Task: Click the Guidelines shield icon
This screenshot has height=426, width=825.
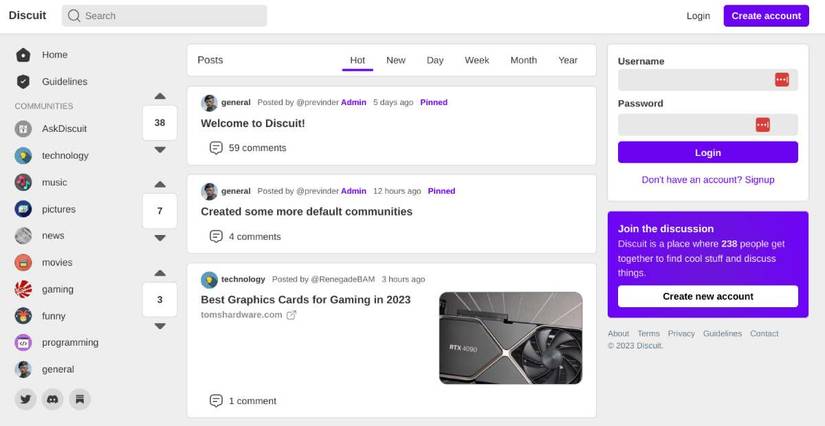Action: (x=23, y=82)
